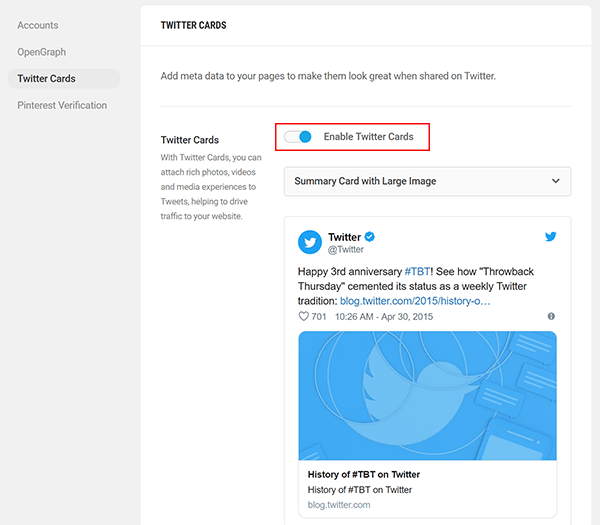Viewport: 600px width, 525px height.
Task: Click the large card preview image
Action: (427, 396)
